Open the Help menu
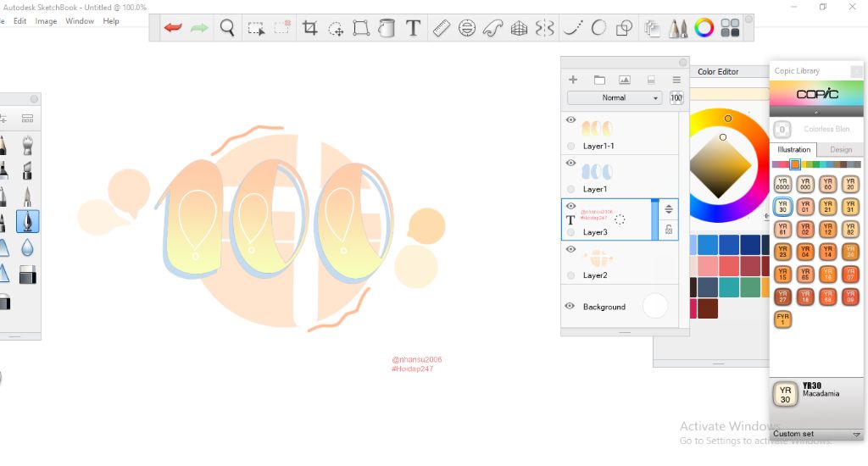The height and width of the screenshot is (466, 868). (111, 21)
